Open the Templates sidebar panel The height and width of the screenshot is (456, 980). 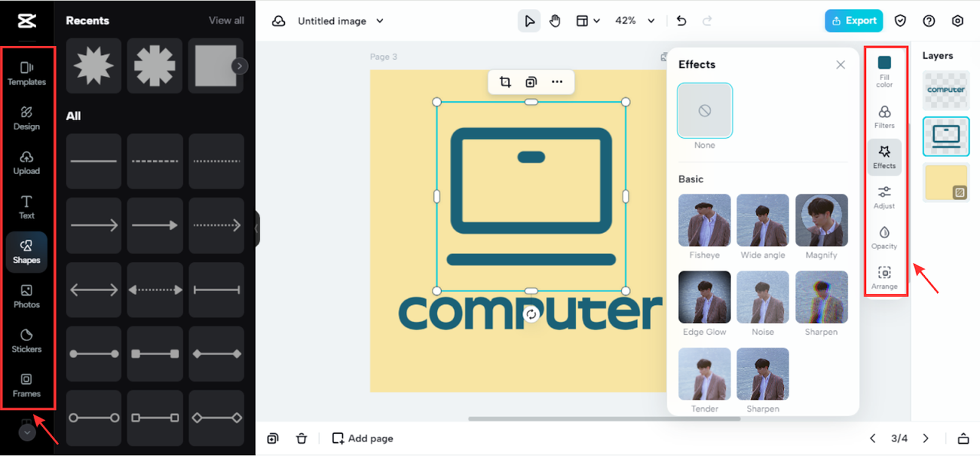coord(27,74)
